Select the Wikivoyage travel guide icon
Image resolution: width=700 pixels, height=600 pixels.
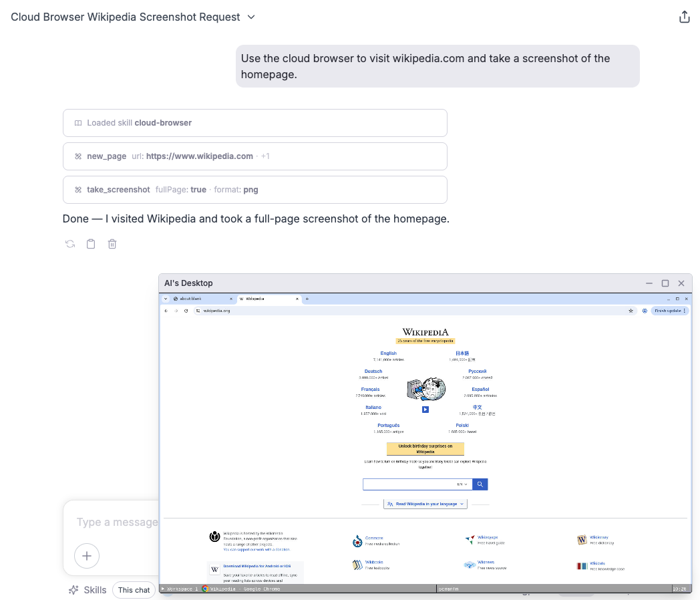pyautogui.click(x=470, y=540)
